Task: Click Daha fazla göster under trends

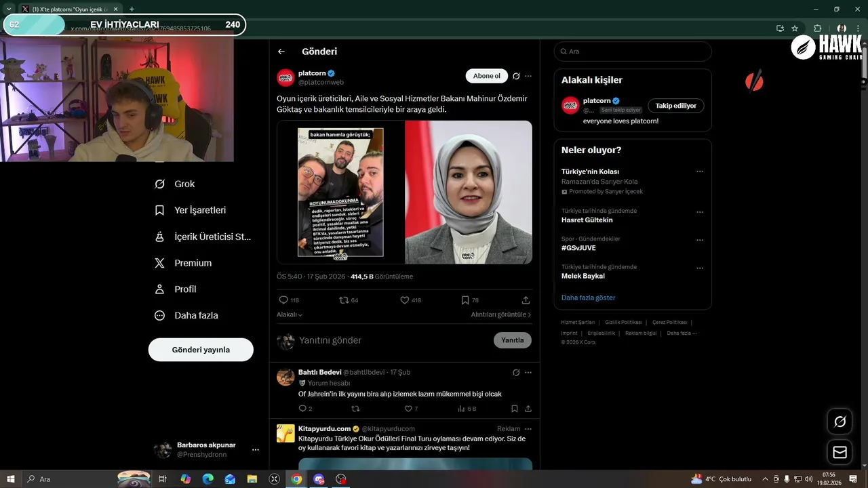Action: click(x=588, y=298)
